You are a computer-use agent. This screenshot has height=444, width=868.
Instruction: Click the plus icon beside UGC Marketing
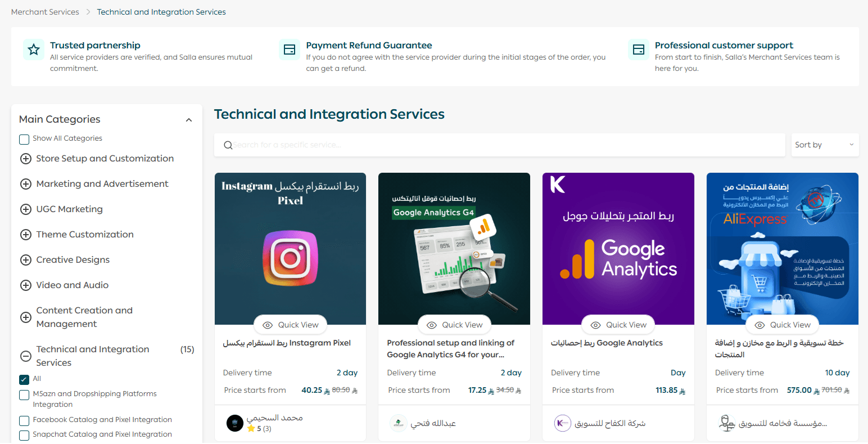pos(26,209)
